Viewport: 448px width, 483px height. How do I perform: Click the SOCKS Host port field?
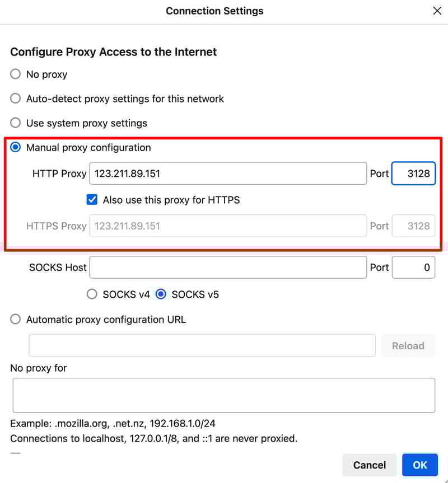(413, 268)
